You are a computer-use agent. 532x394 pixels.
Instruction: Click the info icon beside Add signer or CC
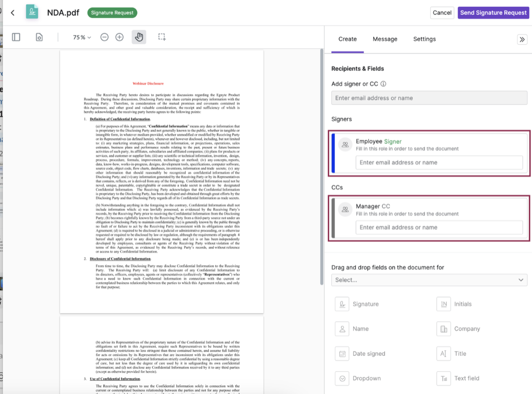pos(383,84)
